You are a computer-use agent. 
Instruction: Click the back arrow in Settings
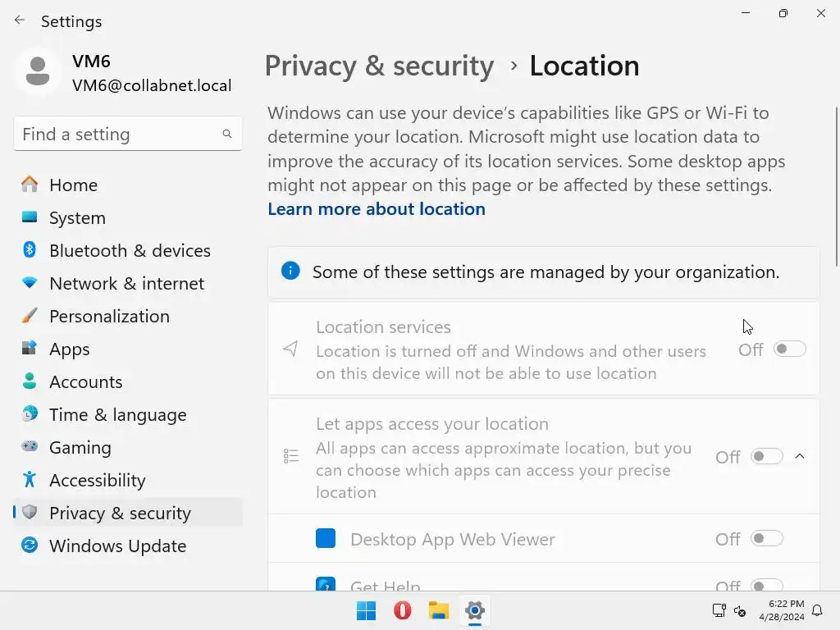pos(20,21)
